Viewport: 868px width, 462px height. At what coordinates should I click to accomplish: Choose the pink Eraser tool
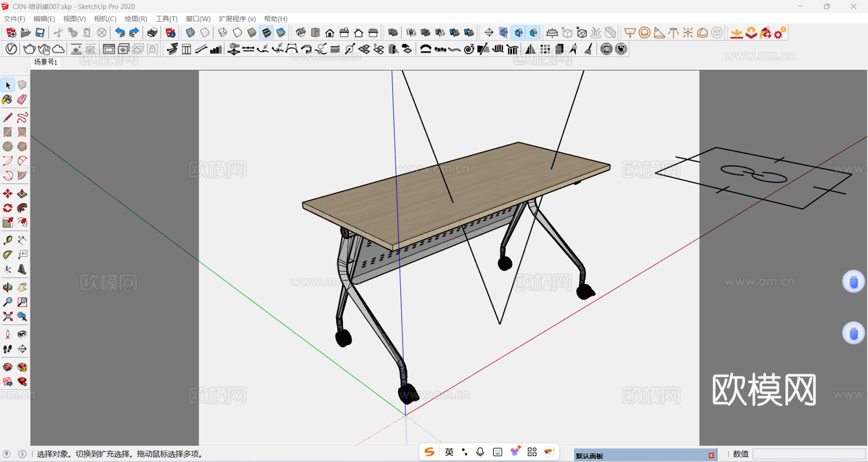(x=22, y=100)
